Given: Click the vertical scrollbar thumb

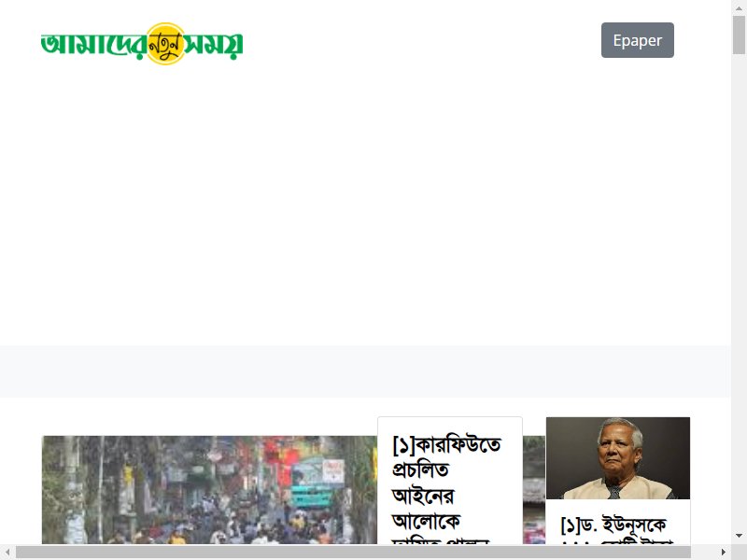Looking at the screenshot, I should pyautogui.click(x=739, y=35).
